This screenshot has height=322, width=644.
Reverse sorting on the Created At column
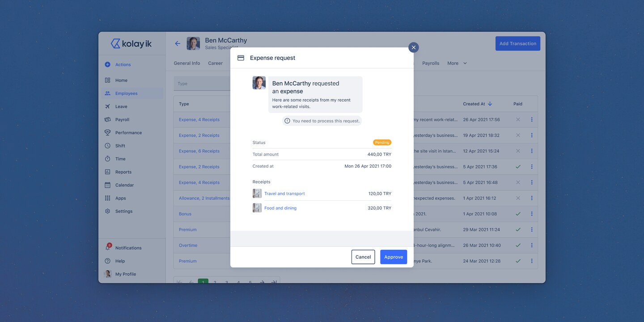pyautogui.click(x=489, y=102)
